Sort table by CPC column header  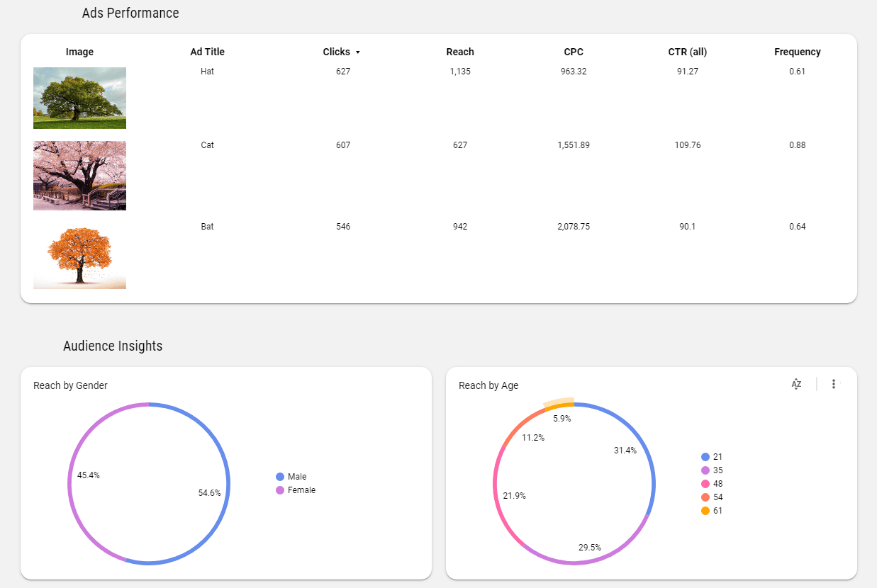coord(574,52)
